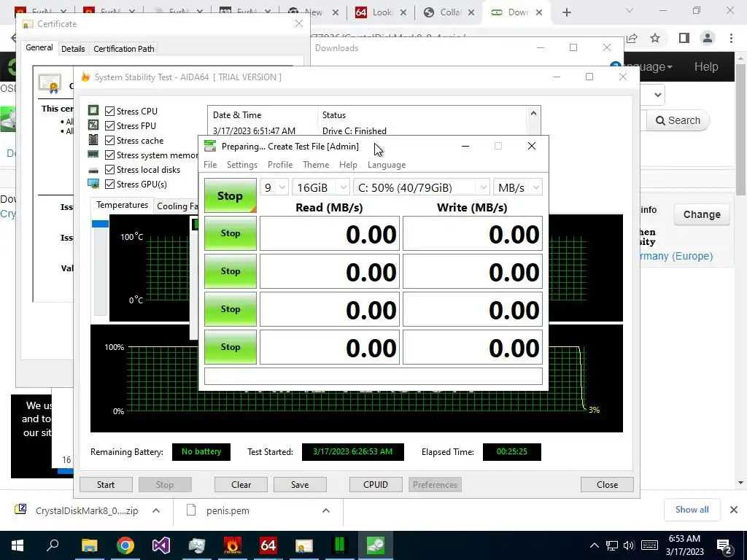Open the Chrome side panel icon
The image size is (747, 560).
tap(684, 38)
